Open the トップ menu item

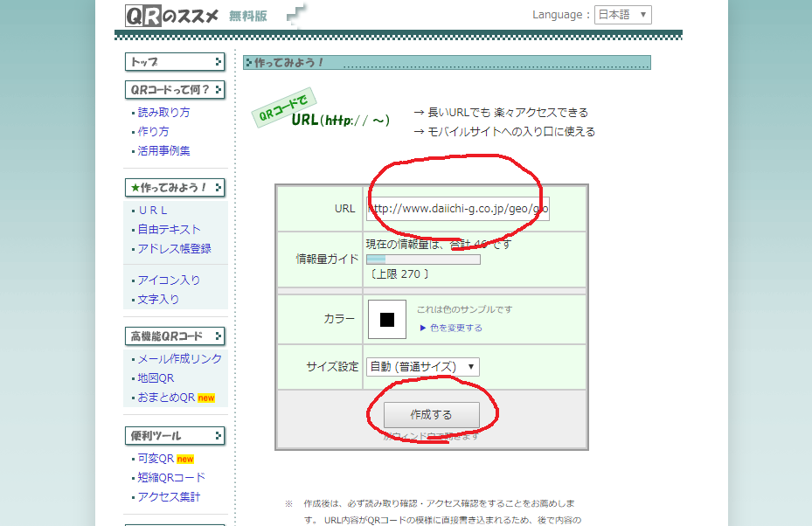coord(175,62)
